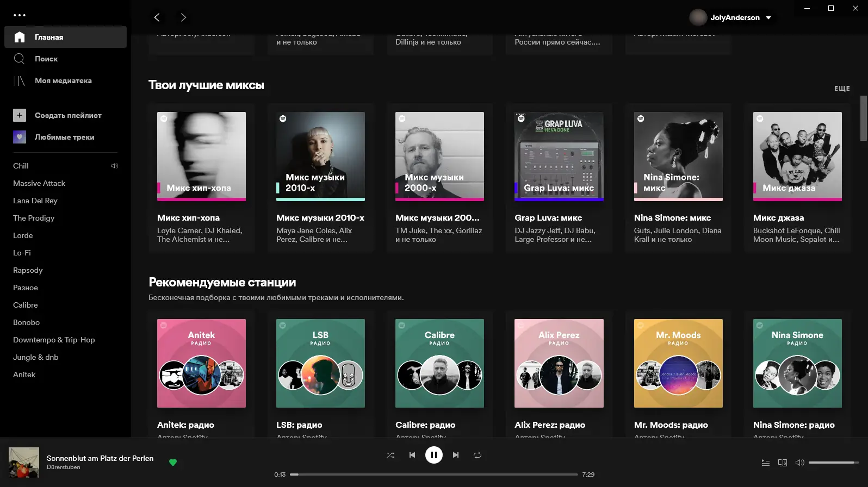Viewport: 868px width, 487px height.
Task: Click the speaker icon next to Chill
Action: (114, 166)
